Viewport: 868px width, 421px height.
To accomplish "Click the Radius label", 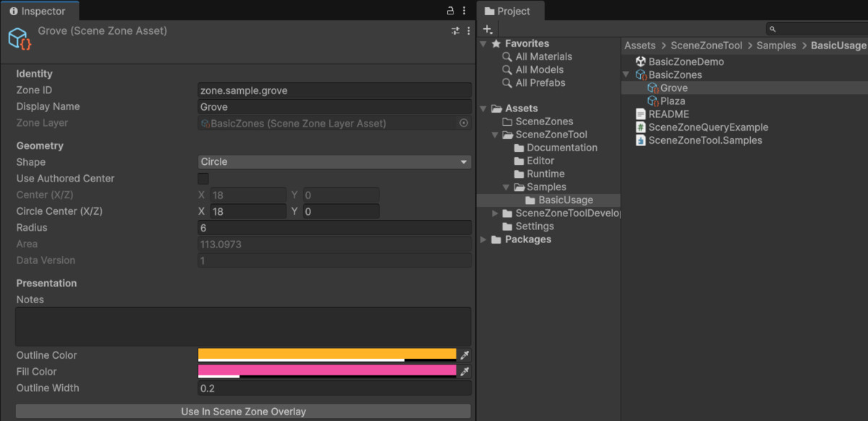I will point(32,228).
